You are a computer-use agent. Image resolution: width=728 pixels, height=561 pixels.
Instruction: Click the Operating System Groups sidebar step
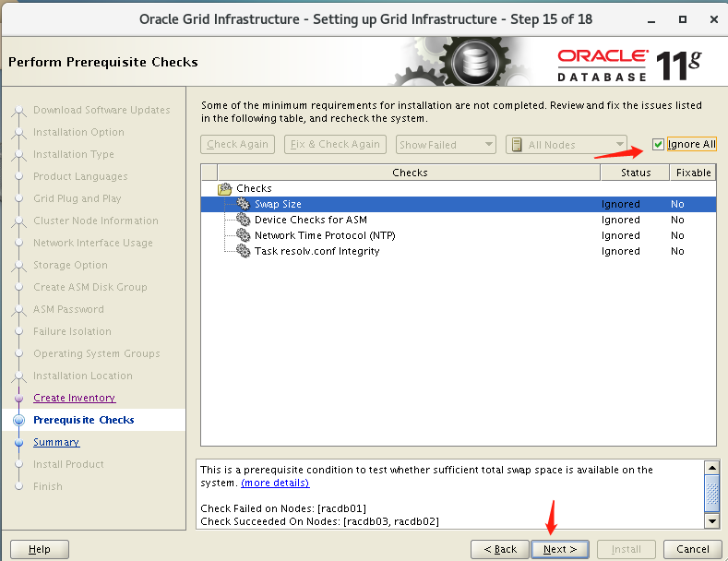(97, 354)
